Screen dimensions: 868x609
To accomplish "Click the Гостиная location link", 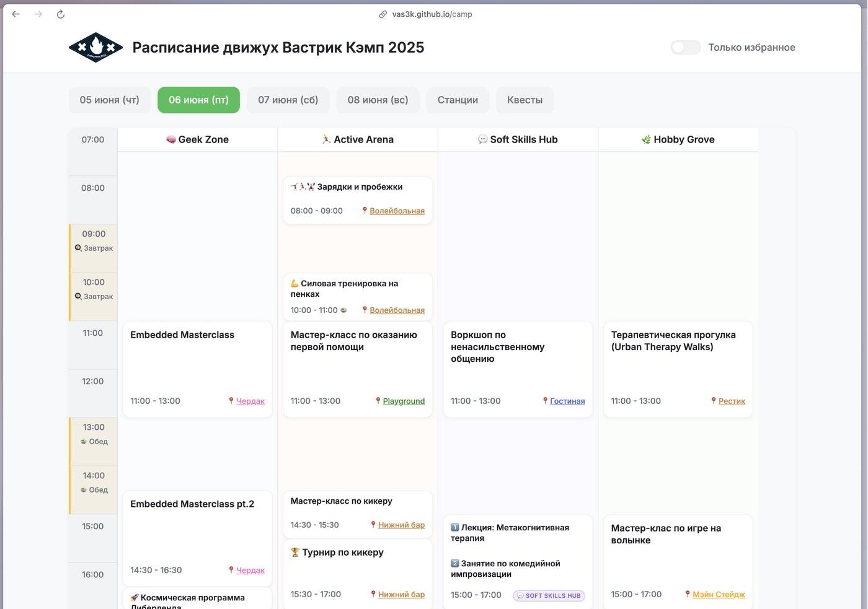I will tap(567, 401).
